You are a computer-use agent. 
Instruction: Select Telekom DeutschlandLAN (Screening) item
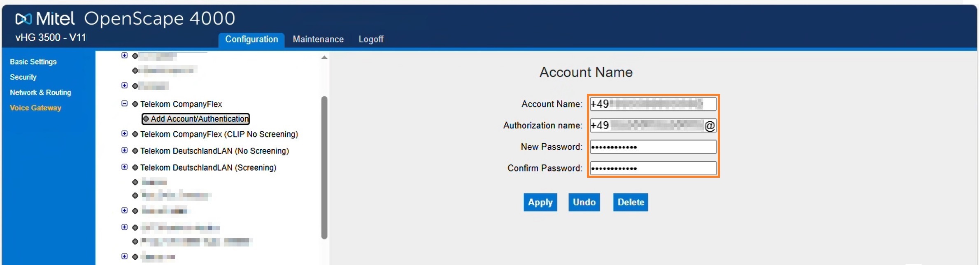coord(208,167)
